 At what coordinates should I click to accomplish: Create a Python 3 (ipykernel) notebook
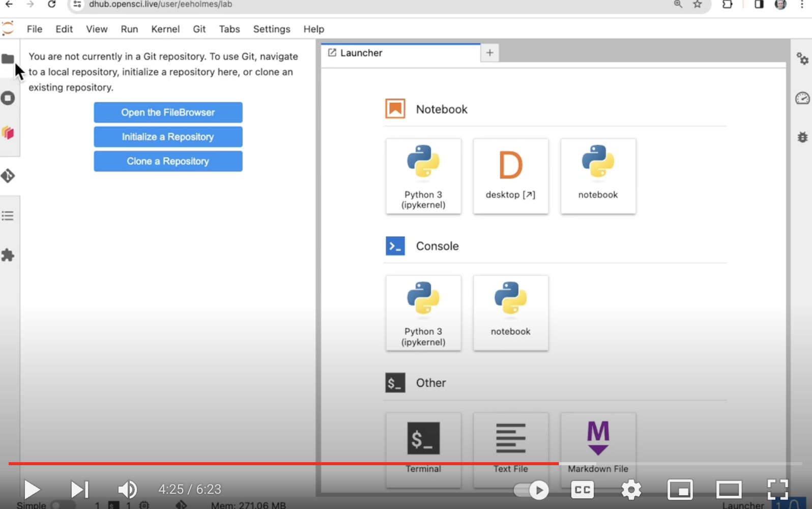[x=423, y=176]
